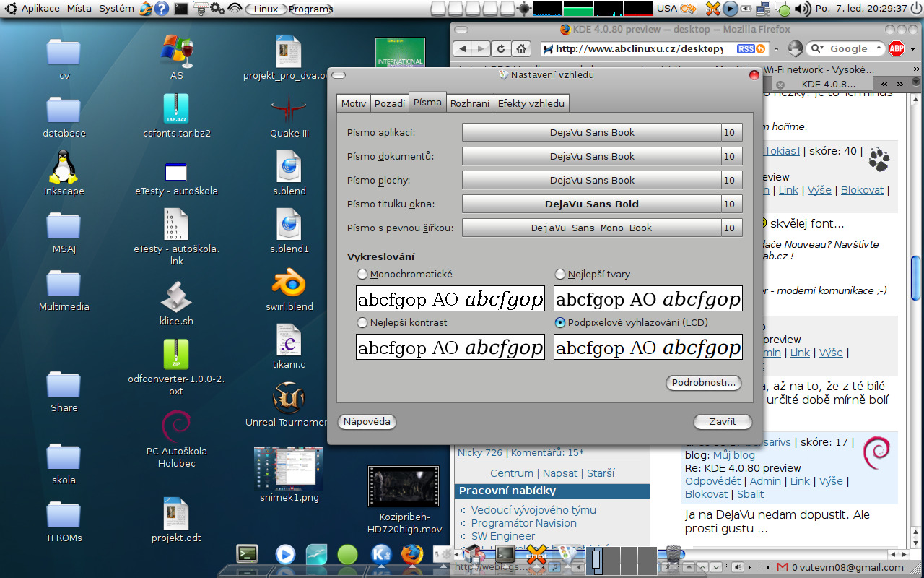Click the Nápověda help button
Screen dimensions: 924x578
click(x=367, y=422)
